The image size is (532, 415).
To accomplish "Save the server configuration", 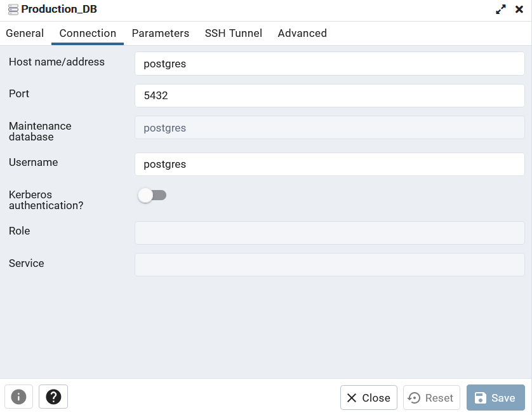I will (495, 398).
